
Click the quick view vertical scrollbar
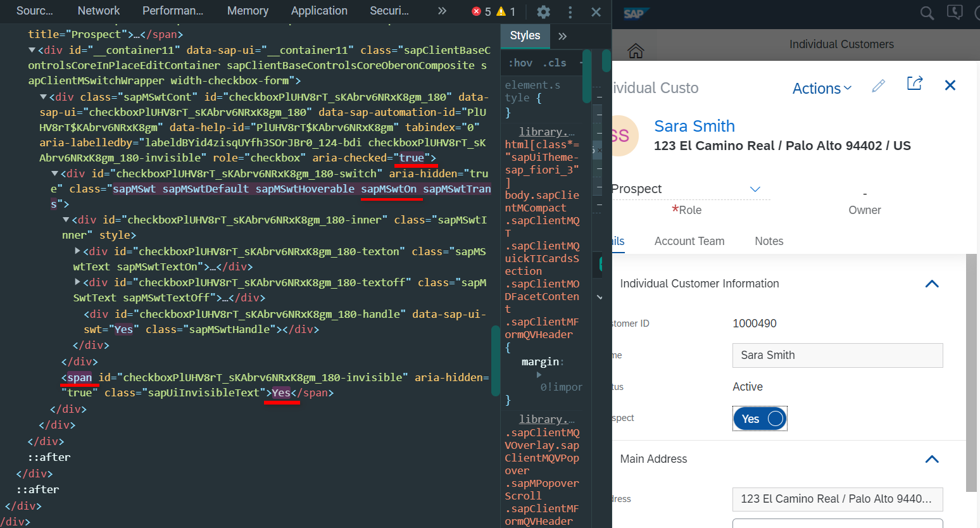972,374
